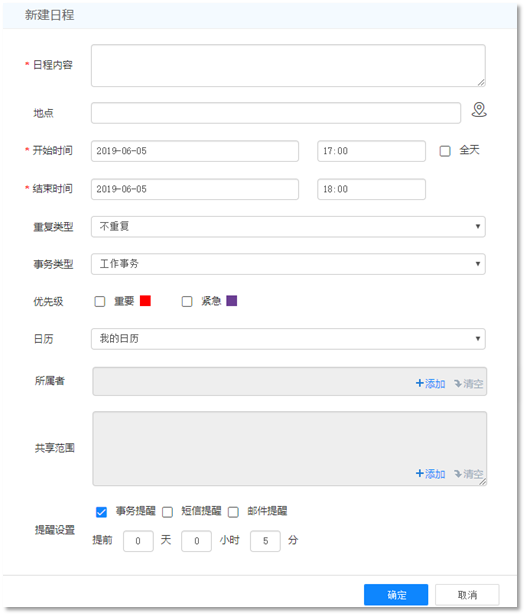Open the 事务类型 dropdown showing 工作事务
The image size is (526, 616).
pos(288,264)
